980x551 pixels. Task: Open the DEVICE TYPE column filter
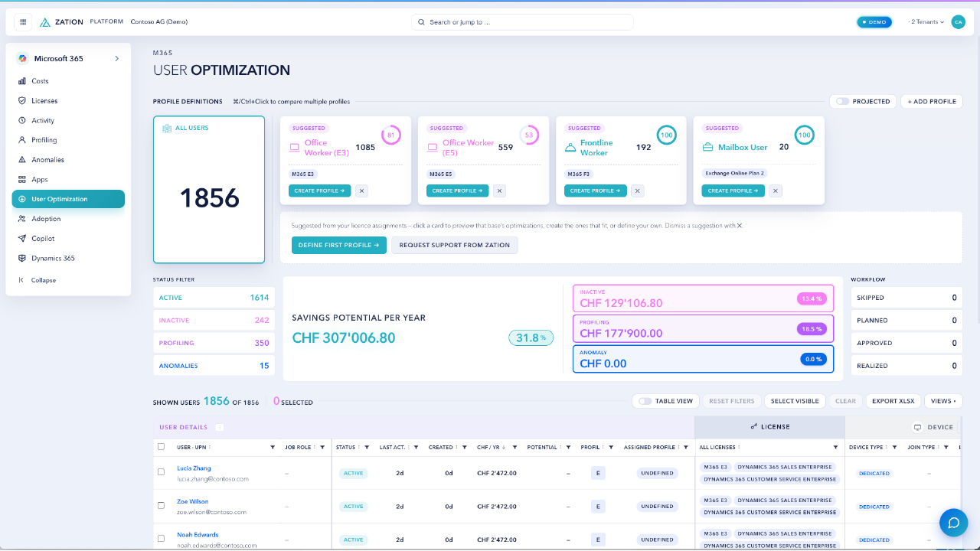[x=894, y=448]
